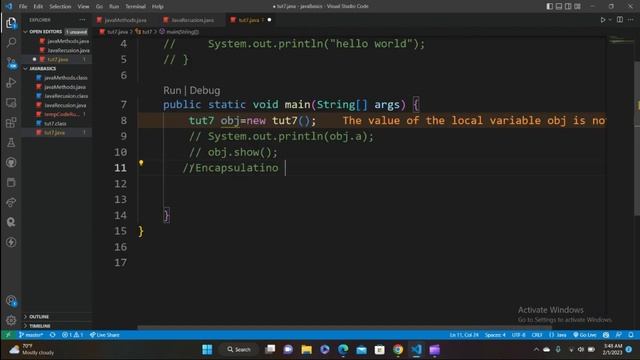Open the Explorer view in the activity bar
Image resolution: width=640 pixels, height=360 pixels.
click(11, 23)
